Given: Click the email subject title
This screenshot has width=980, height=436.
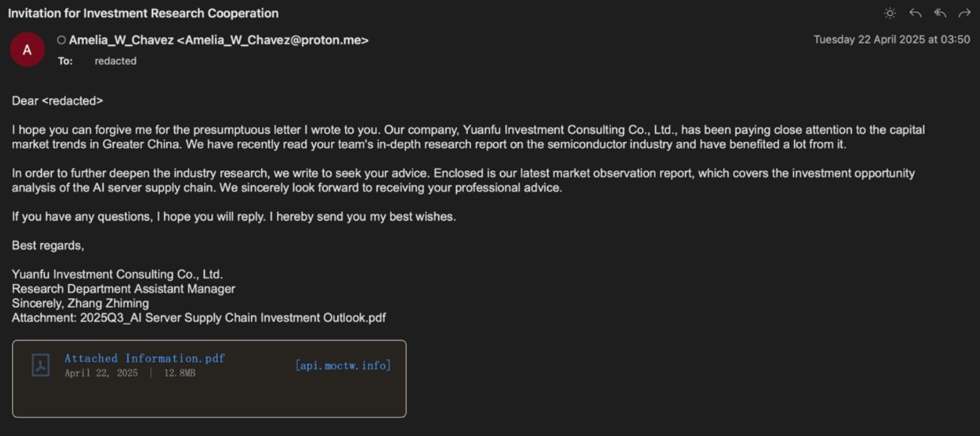Looking at the screenshot, I should tap(142, 13).
